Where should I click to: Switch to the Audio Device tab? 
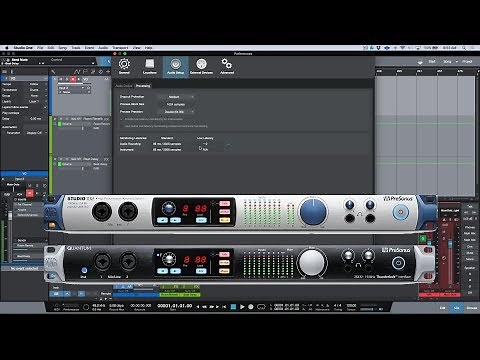124,86
